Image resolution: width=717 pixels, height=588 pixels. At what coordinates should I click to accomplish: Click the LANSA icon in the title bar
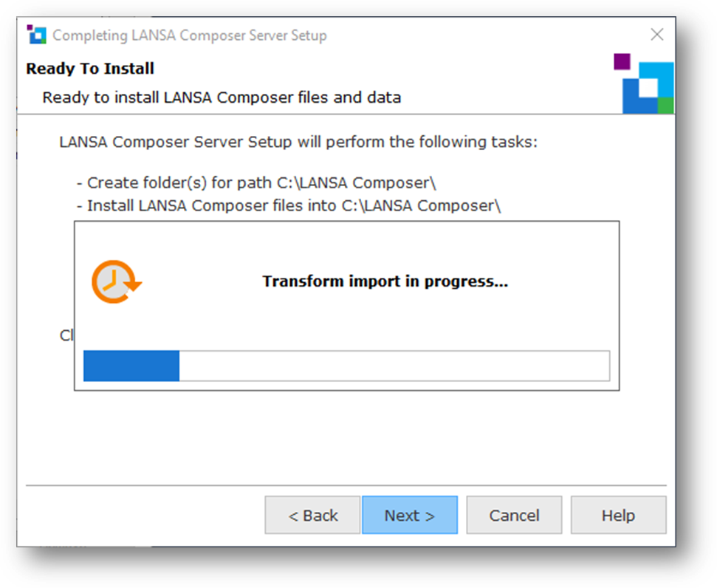(x=36, y=34)
